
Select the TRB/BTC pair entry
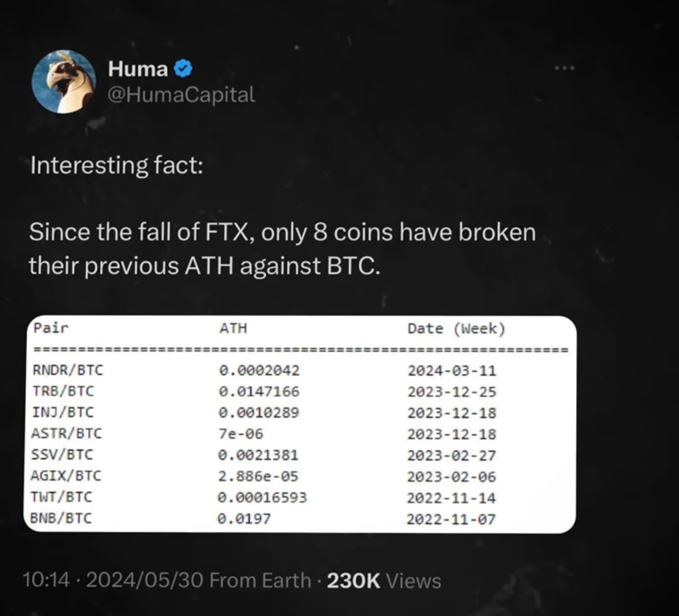63,391
